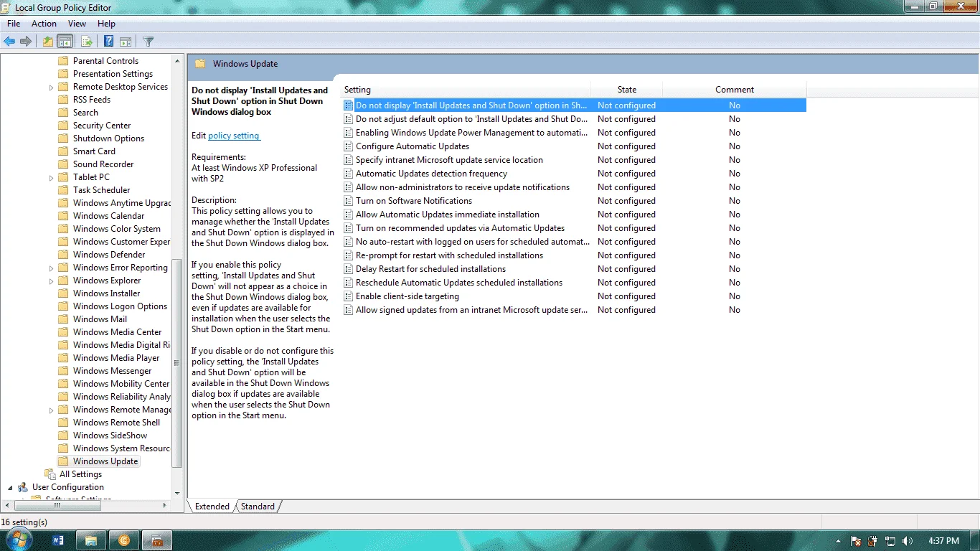Click the toolbox console icon on taskbar

[x=157, y=541]
